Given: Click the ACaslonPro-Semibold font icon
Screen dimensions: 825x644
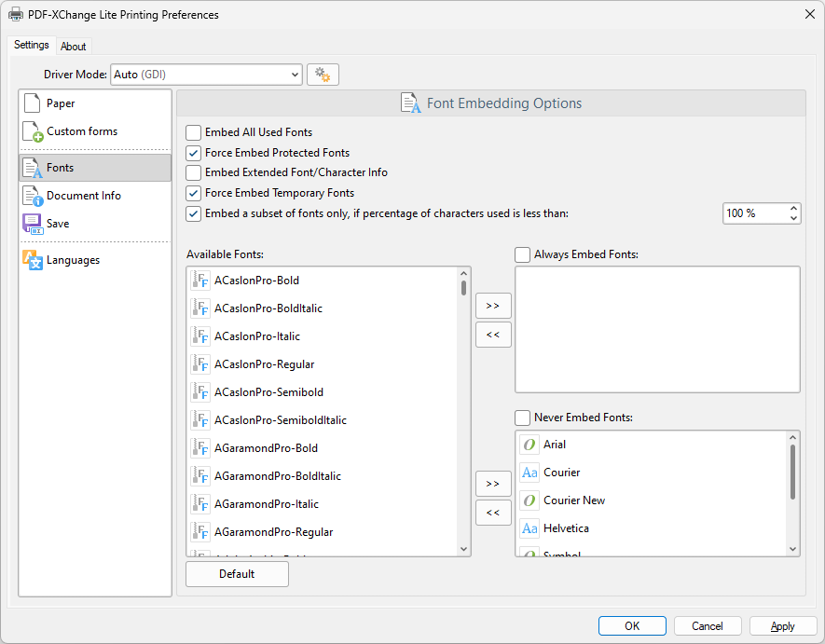Looking at the screenshot, I should (200, 392).
